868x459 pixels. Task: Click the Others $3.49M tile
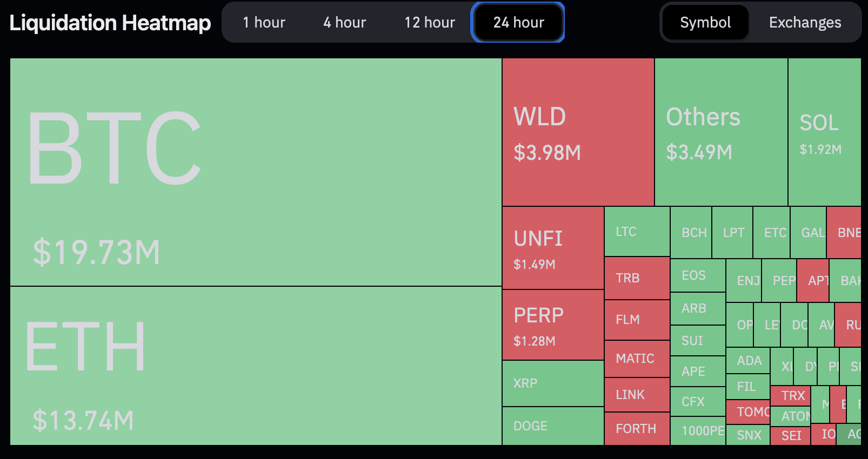pos(721,132)
